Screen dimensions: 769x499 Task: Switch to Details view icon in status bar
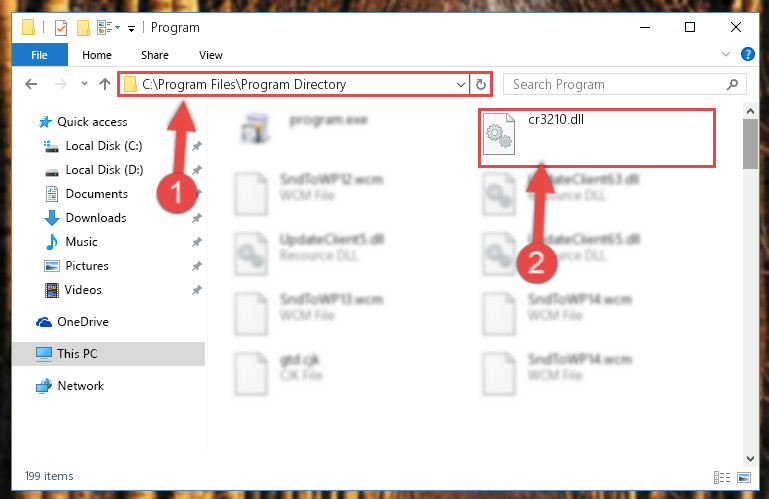(721, 477)
